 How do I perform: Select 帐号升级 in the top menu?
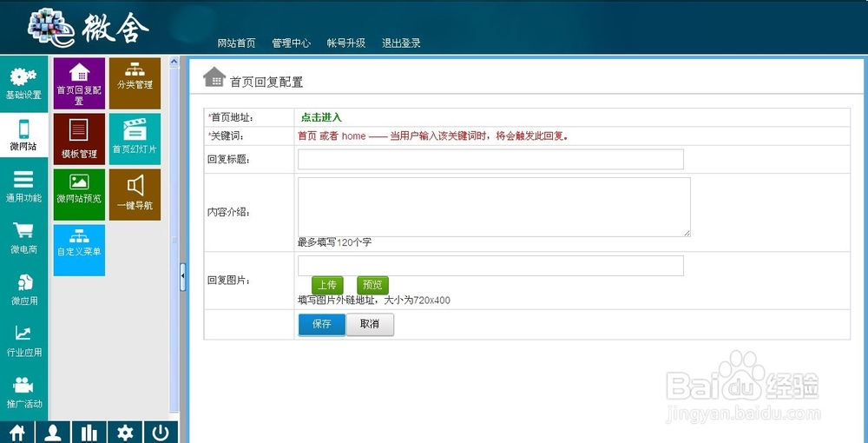click(x=346, y=43)
